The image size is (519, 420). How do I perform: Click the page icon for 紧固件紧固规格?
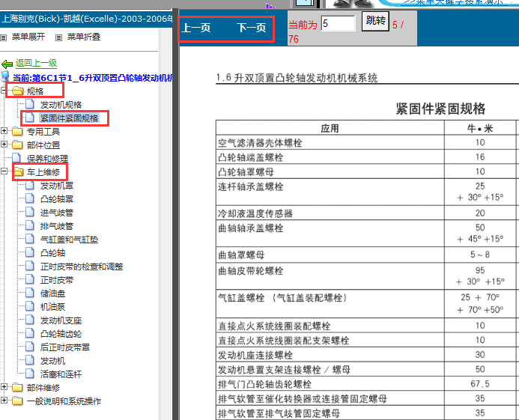point(30,117)
